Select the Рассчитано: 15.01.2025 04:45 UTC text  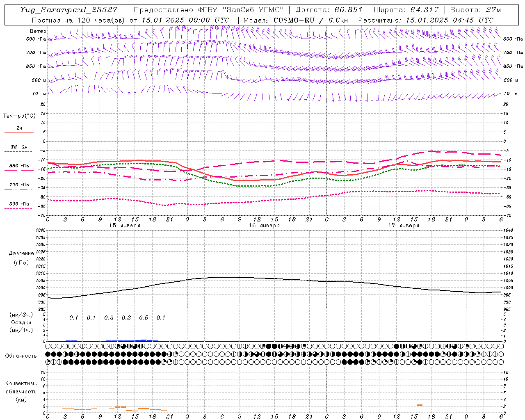426,20
